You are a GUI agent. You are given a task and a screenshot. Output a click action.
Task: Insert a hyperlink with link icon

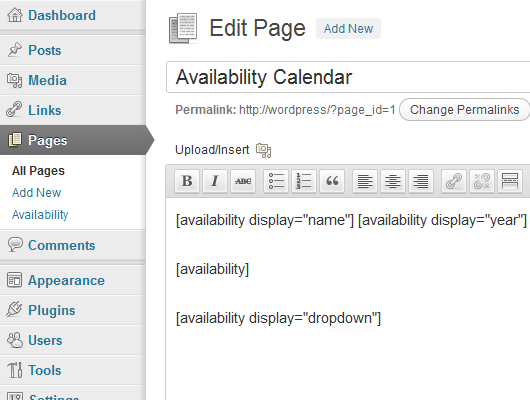coord(454,181)
